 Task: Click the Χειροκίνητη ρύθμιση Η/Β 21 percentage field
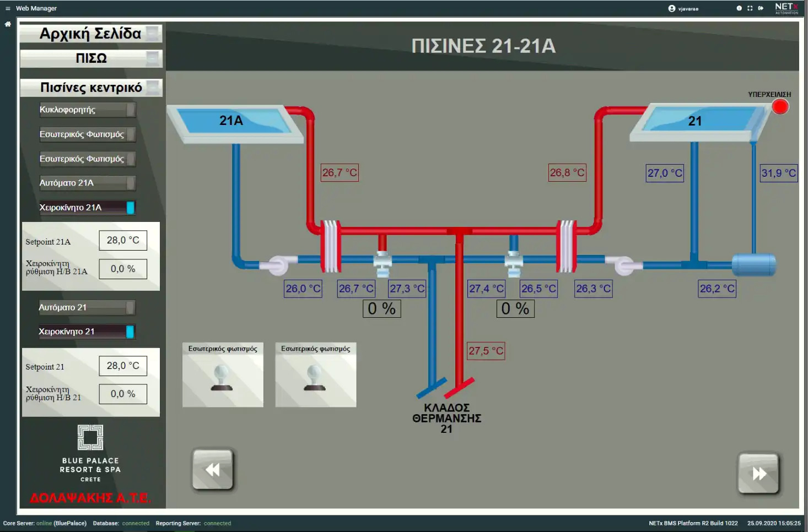click(123, 394)
